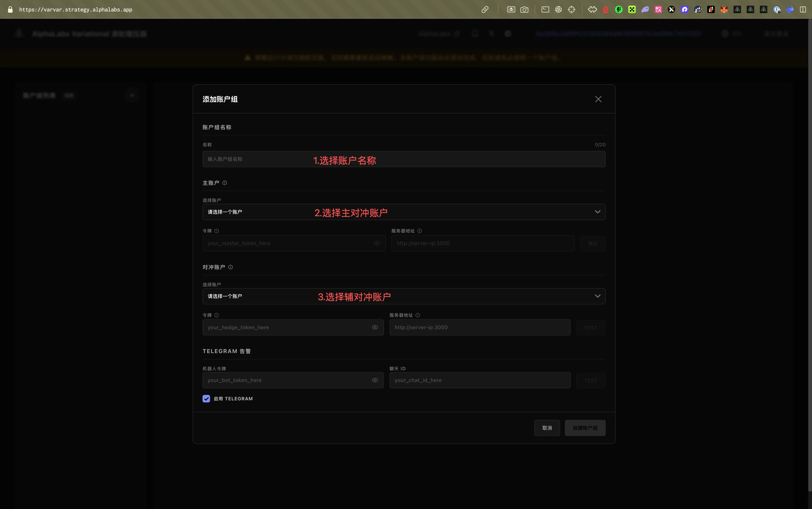
Task: Click the camera screenshot icon in the toolbar
Action: [x=525, y=9]
